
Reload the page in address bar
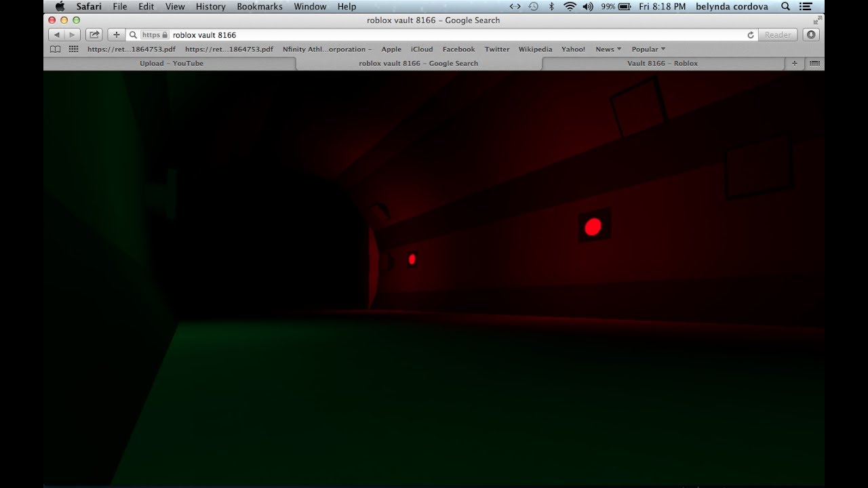[x=751, y=35]
